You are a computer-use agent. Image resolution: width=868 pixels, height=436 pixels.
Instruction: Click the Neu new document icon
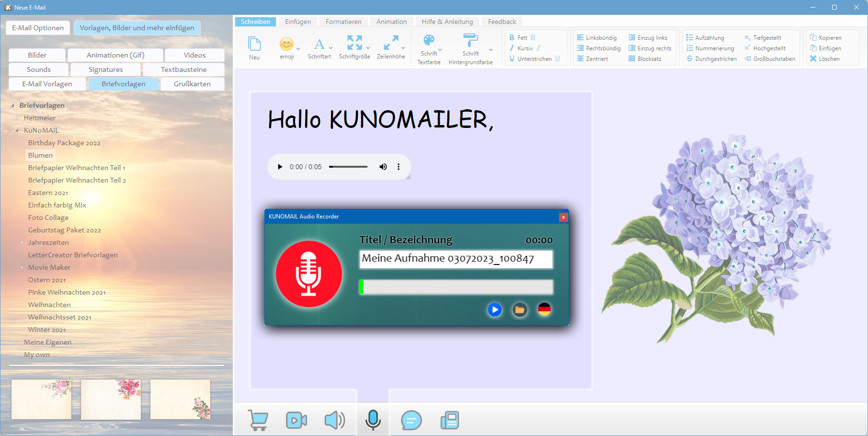254,44
